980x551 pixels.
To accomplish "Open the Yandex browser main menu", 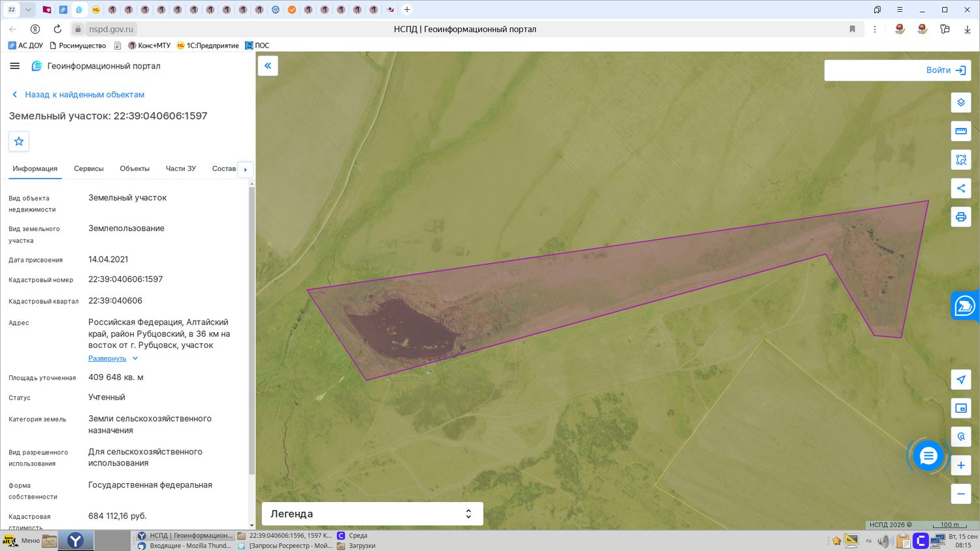I will pos(900,10).
